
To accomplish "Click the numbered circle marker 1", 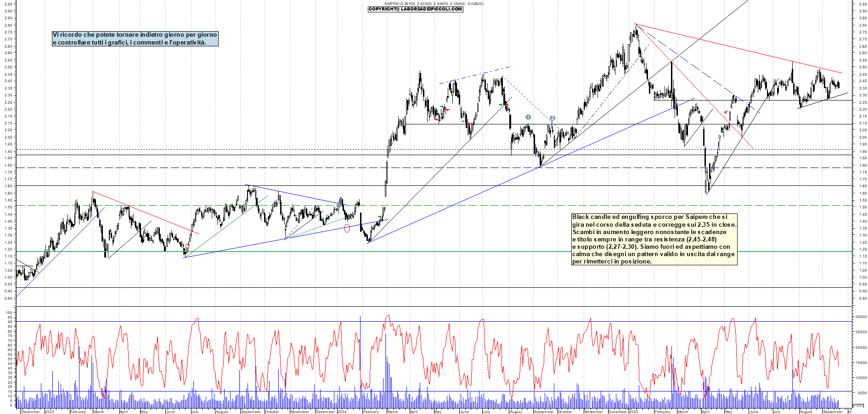I will pyautogui.click(x=528, y=117).
